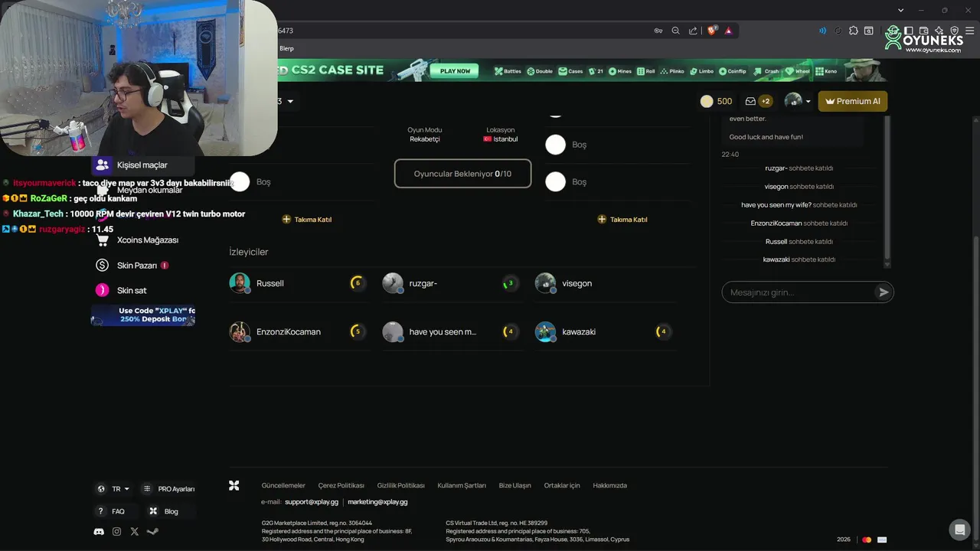Open the browser tab dropdown arrow
The height and width of the screenshot is (551, 980).
[900, 10]
